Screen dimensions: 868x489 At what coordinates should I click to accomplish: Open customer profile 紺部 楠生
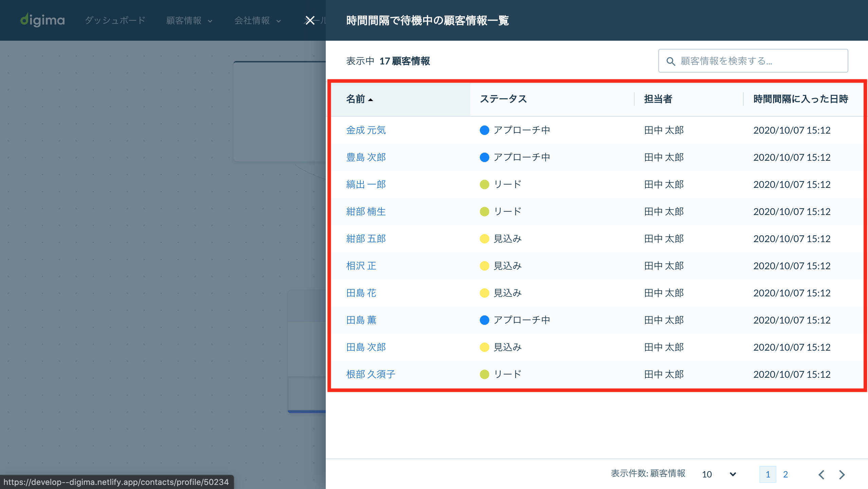[366, 212]
